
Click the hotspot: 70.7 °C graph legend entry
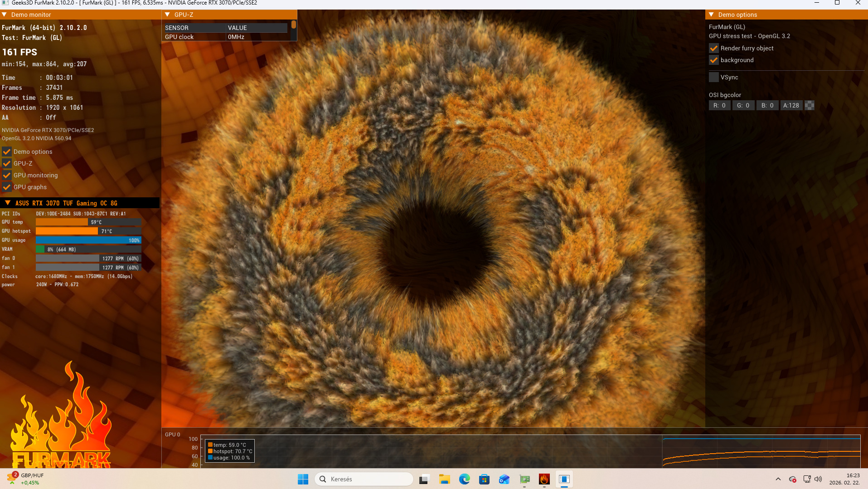coord(230,451)
